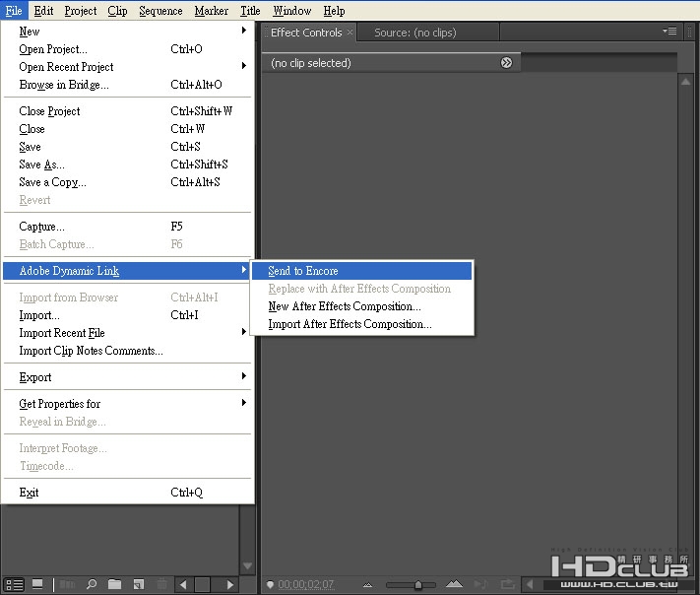700x595 pixels.
Task: Show/hide timeline view double-arrow button
Action: coord(506,62)
